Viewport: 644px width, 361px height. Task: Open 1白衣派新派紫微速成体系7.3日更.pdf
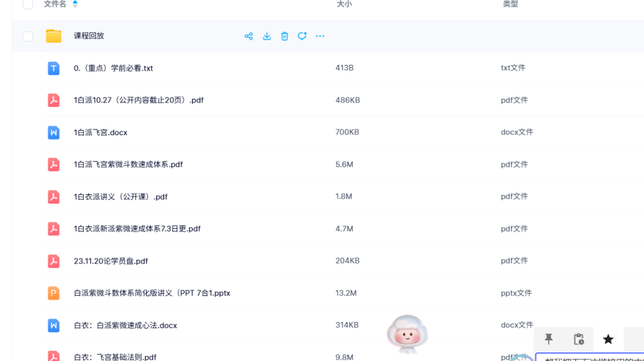(137, 229)
